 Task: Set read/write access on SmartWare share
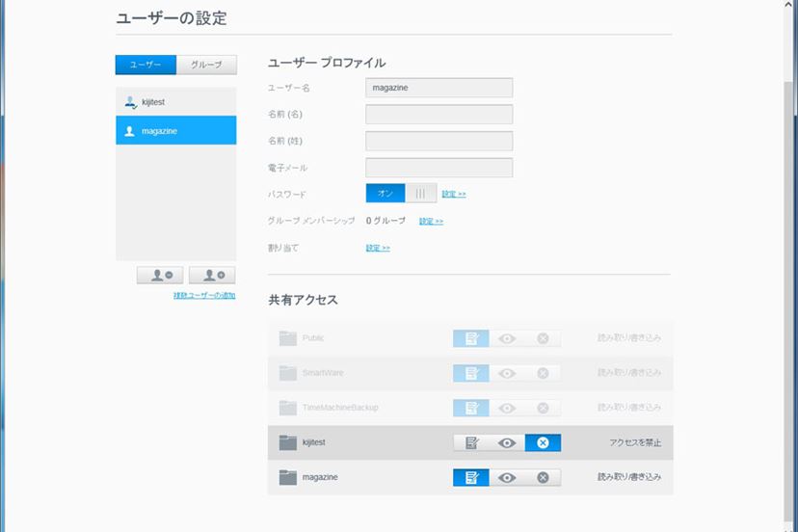point(471,373)
